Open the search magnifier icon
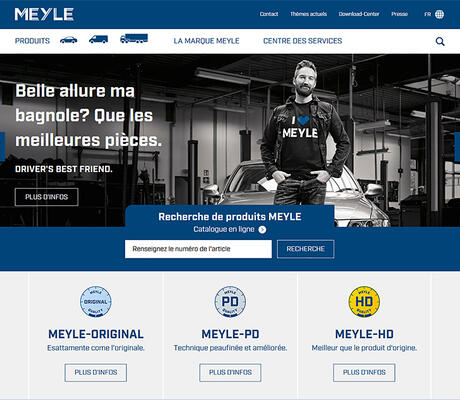This screenshot has width=460, height=400. pos(440,41)
